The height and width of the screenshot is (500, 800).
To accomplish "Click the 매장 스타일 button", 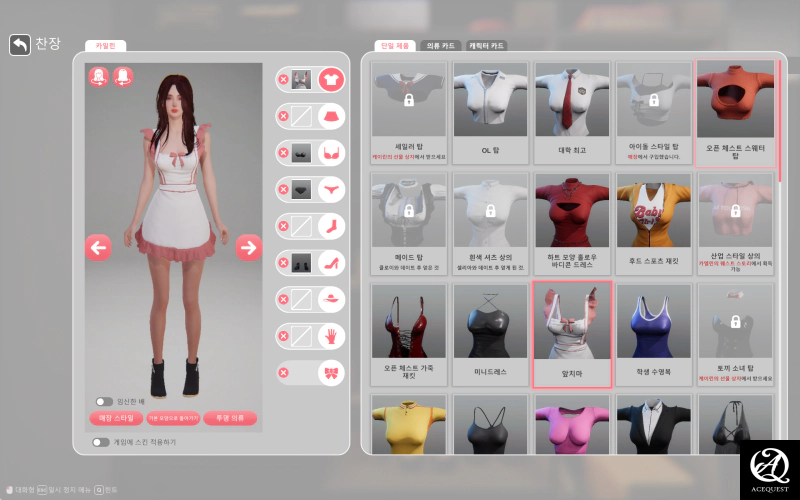I will [116, 418].
